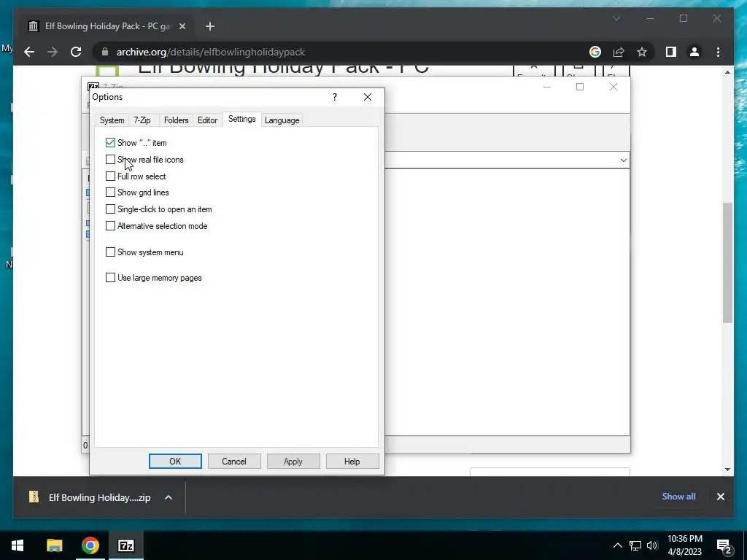747x560 pixels.
Task: Switch to the Folders tab
Action: (x=177, y=120)
